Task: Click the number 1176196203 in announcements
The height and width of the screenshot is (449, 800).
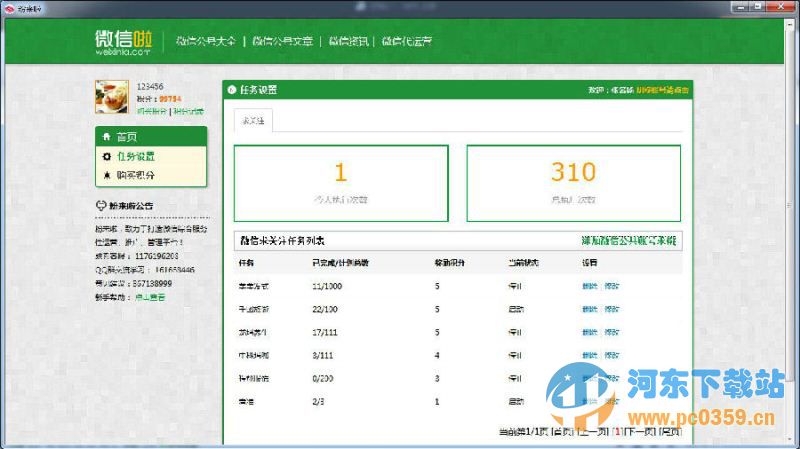Action: tap(157, 256)
